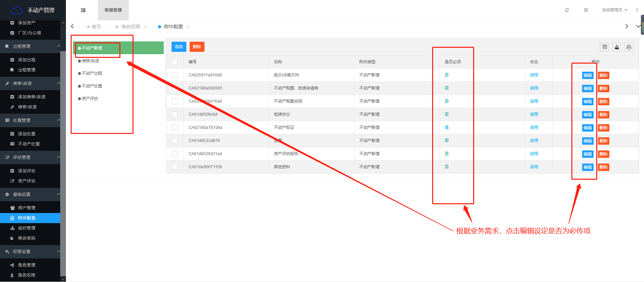644x282 pixels.
Task: Open 添加维修/改造 sidebar item
Action: point(30,97)
